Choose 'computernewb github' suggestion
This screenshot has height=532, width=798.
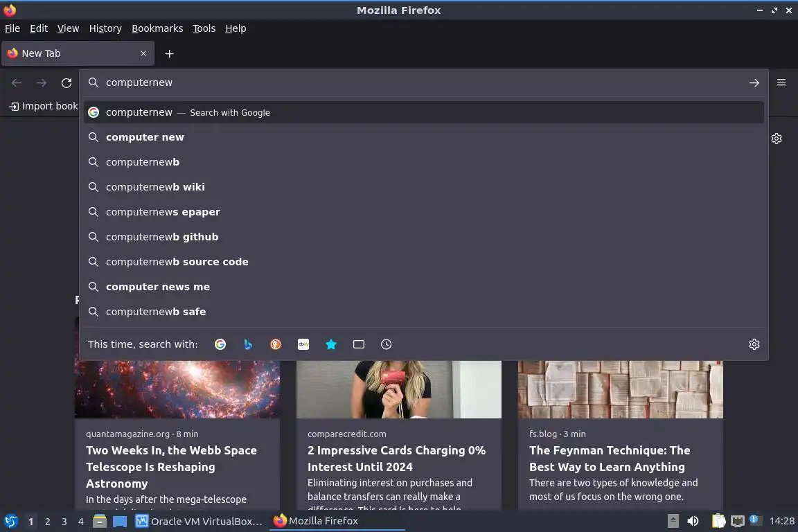click(x=423, y=237)
